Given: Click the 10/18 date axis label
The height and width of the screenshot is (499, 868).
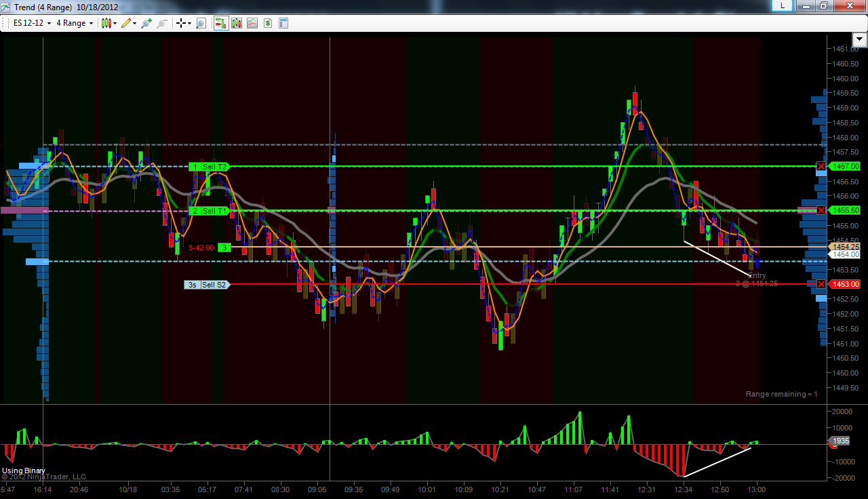Looking at the screenshot, I should pyautogui.click(x=127, y=490).
